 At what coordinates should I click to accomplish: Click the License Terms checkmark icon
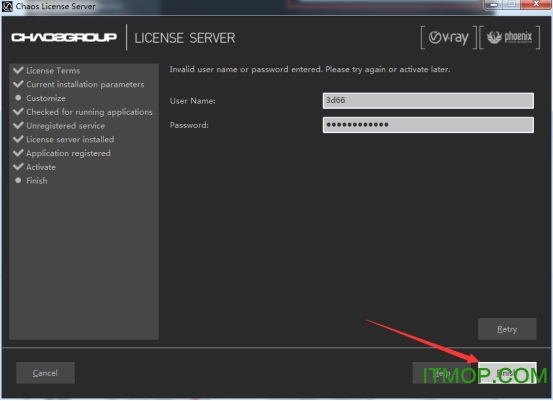pyautogui.click(x=18, y=70)
